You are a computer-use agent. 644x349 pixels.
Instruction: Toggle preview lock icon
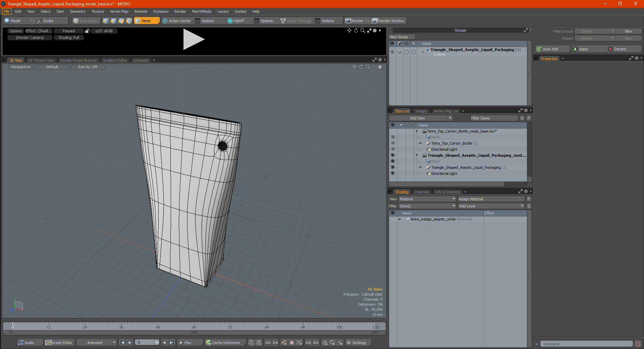pos(87,31)
